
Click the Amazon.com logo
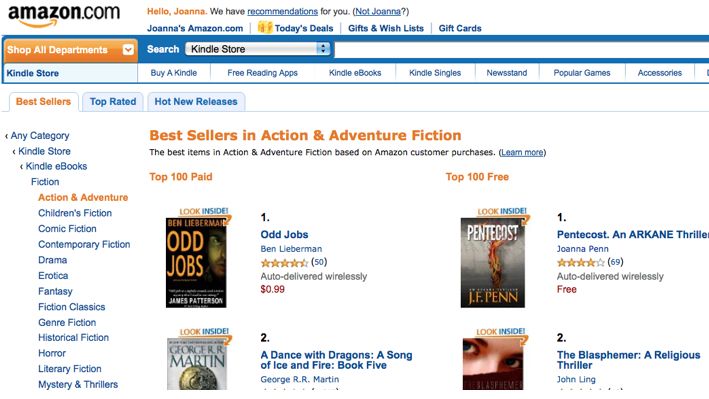[x=64, y=16]
